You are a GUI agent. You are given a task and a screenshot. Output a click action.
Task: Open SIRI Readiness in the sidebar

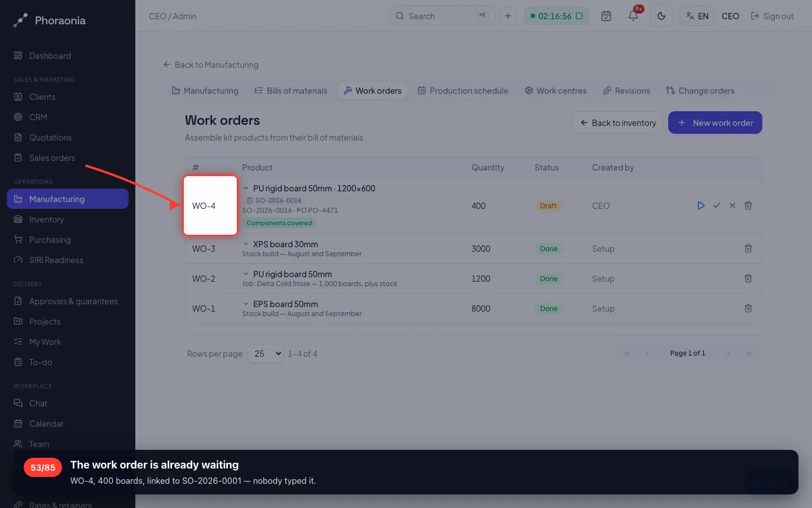pyautogui.click(x=68, y=260)
